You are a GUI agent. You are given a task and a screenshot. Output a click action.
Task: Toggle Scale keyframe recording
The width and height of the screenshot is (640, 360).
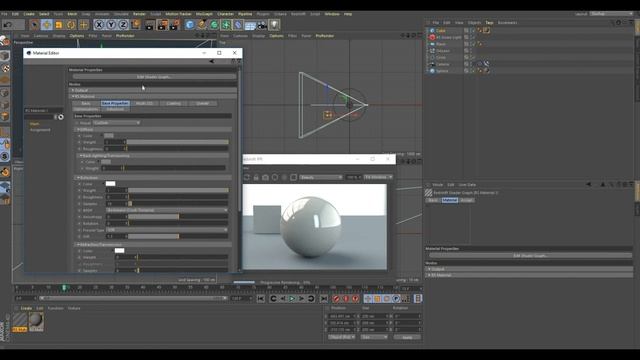(377, 299)
